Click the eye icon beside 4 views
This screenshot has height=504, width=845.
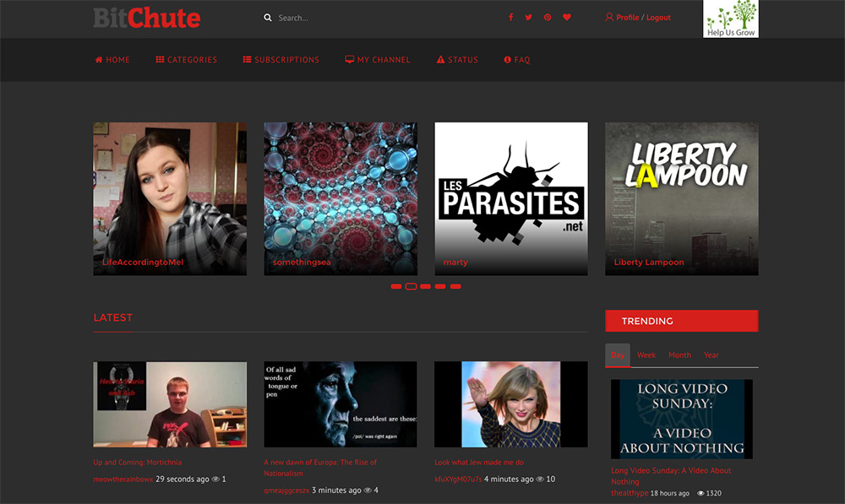[368, 490]
